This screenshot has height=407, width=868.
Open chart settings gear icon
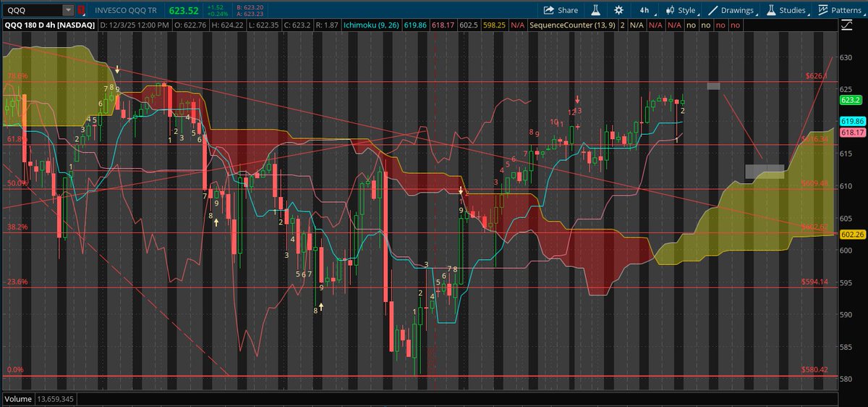point(618,10)
